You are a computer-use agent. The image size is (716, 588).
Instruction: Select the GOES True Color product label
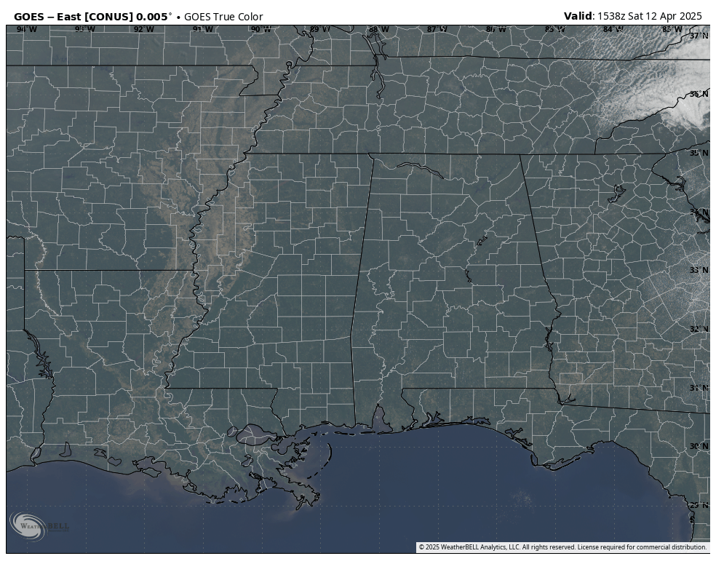pyautogui.click(x=223, y=17)
